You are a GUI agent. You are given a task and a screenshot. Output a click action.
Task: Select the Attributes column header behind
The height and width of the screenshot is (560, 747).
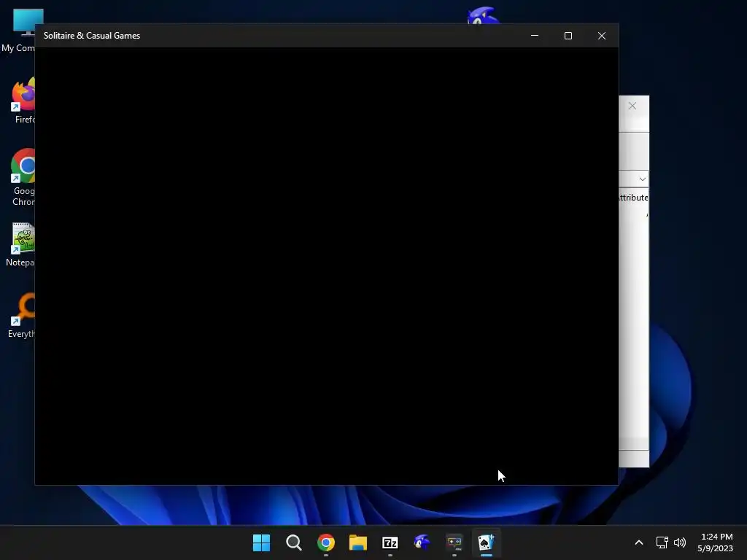(633, 198)
